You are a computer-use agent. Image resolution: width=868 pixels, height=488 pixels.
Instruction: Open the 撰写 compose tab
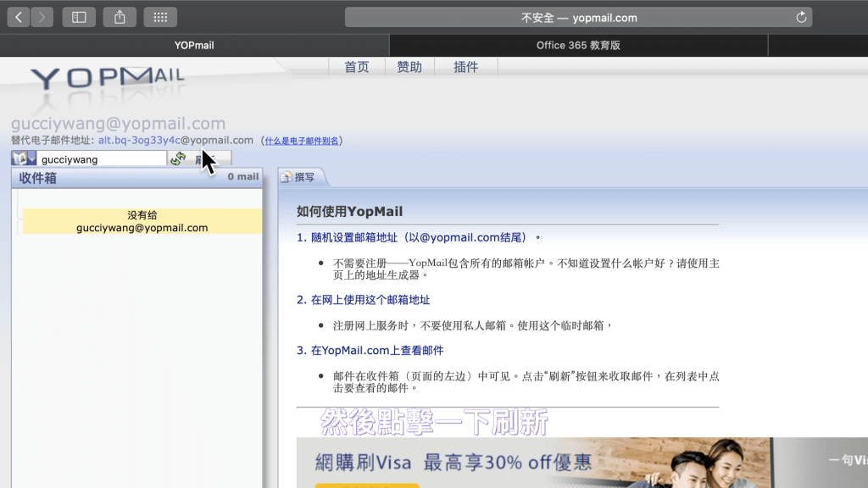point(299,177)
